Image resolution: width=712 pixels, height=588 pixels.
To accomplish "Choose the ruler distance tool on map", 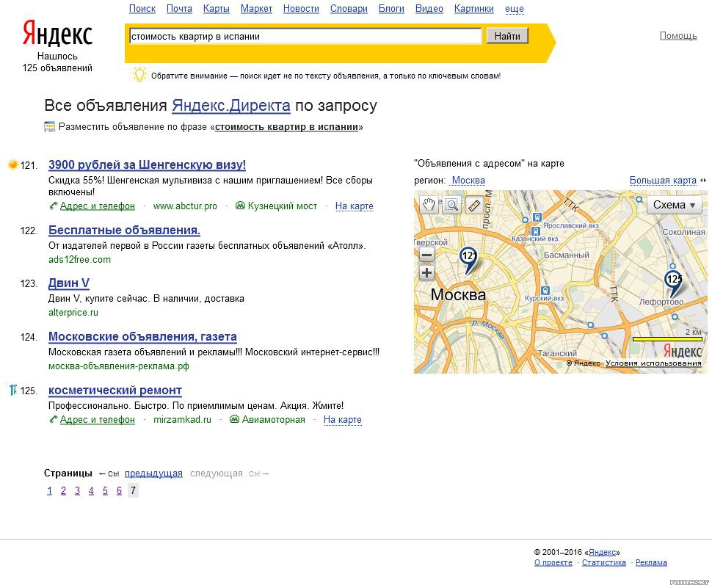I will click(x=474, y=206).
